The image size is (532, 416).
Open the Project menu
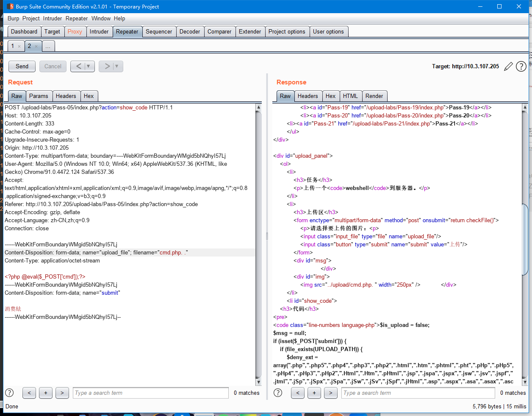pos(31,18)
